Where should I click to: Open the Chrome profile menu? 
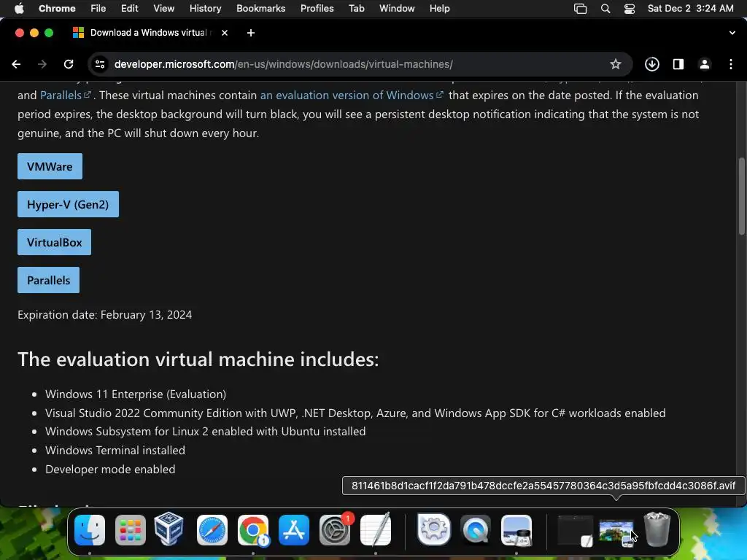pos(705,64)
